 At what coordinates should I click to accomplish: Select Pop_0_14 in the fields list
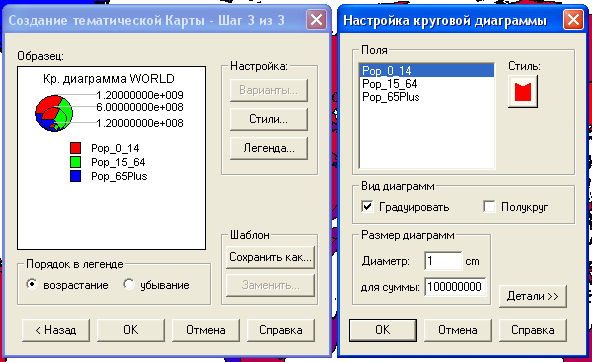pyautogui.click(x=426, y=70)
